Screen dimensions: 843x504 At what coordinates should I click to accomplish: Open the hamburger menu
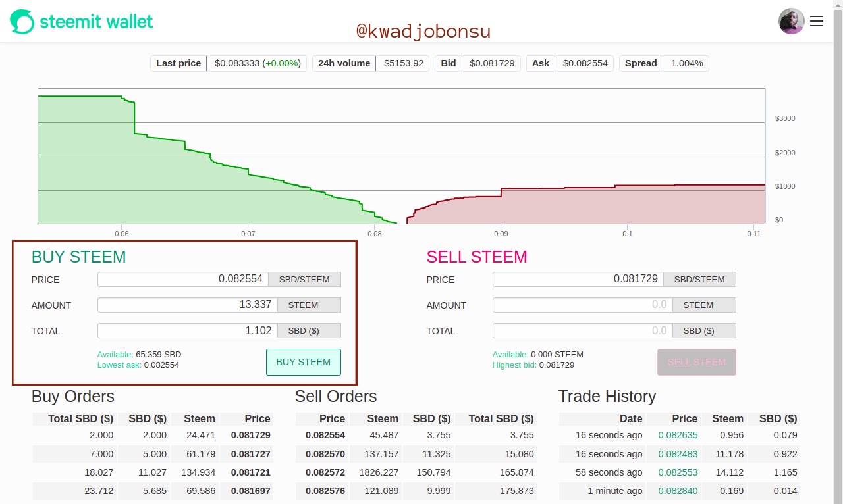point(817,22)
